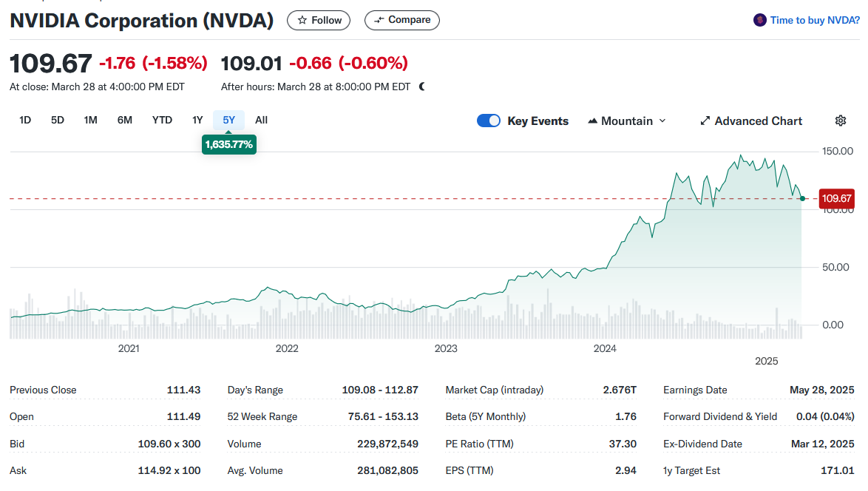Select the 1Y time range
Image resolution: width=868 pixels, height=491 pixels.
(197, 120)
